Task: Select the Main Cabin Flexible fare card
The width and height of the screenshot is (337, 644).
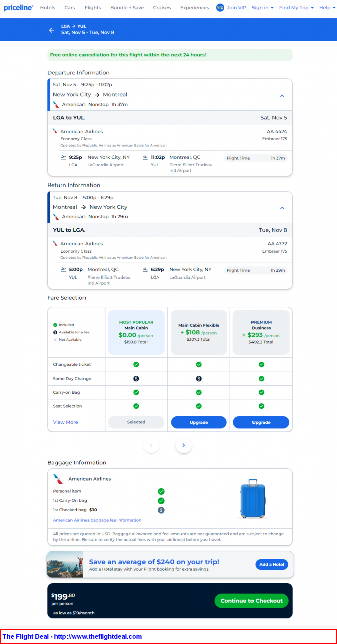Action: point(199,332)
